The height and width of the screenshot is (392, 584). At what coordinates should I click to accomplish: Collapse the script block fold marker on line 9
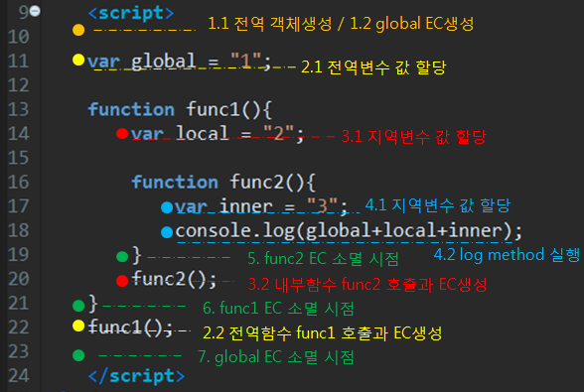35,11
